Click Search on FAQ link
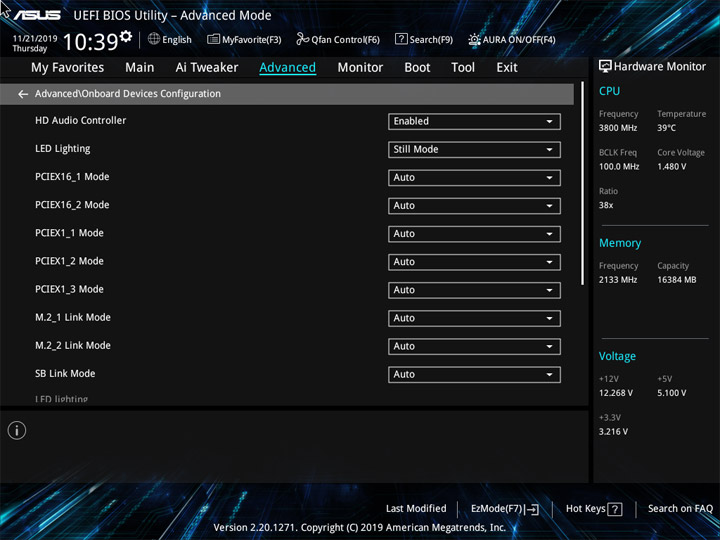This screenshot has width=720, height=540. pyautogui.click(x=680, y=508)
